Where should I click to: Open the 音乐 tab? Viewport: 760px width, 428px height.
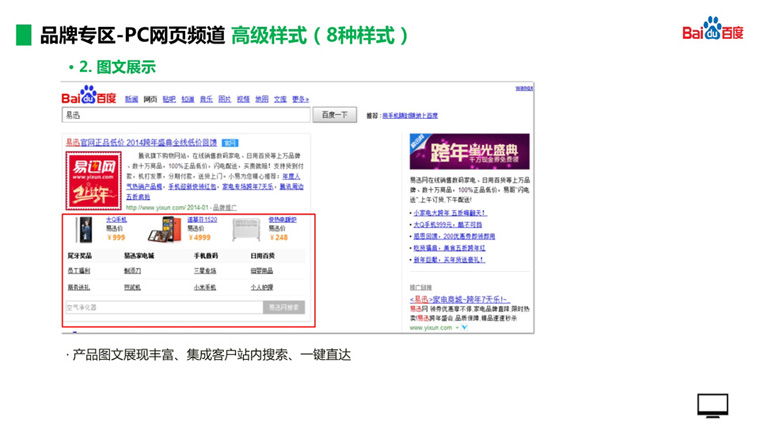pyautogui.click(x=206, y=99)
